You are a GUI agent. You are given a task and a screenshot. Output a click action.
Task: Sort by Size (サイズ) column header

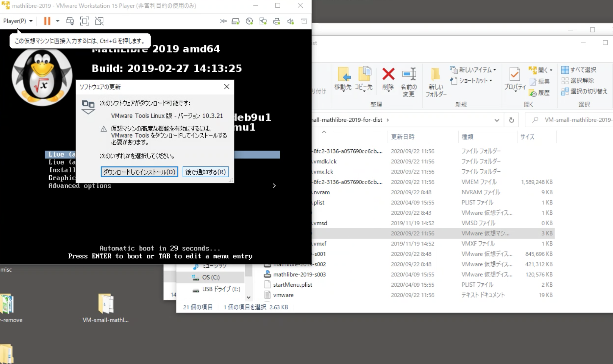537,137
